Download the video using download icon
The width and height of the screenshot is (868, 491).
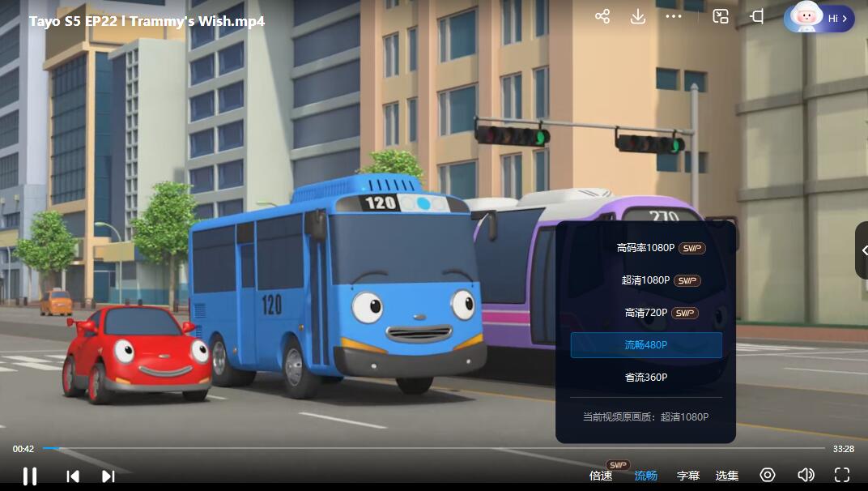point(638,17)
